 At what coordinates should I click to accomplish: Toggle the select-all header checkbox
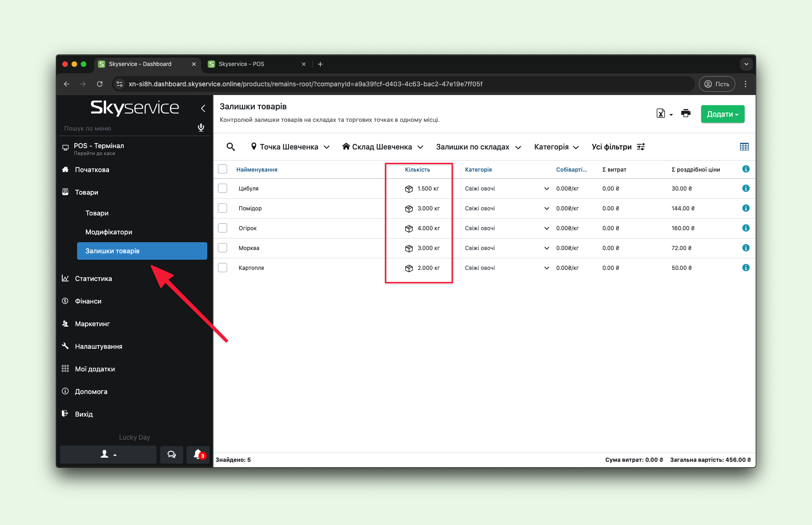223,169
